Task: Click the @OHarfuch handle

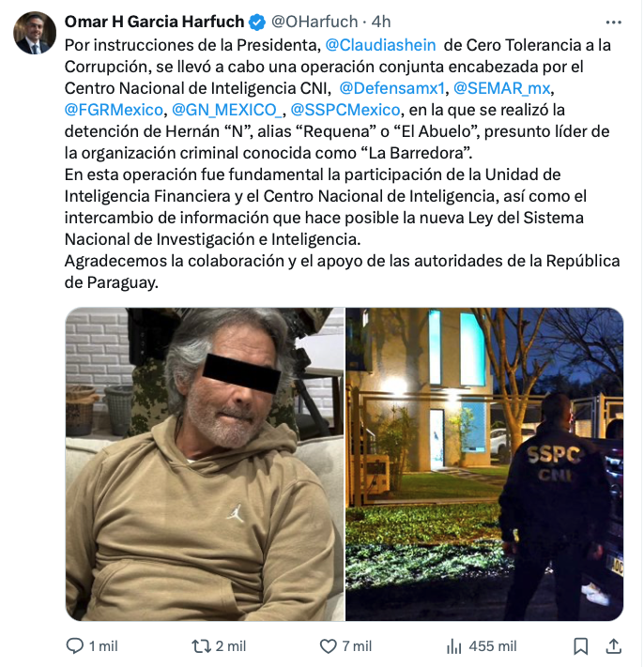Action: (x=314, y=22)
